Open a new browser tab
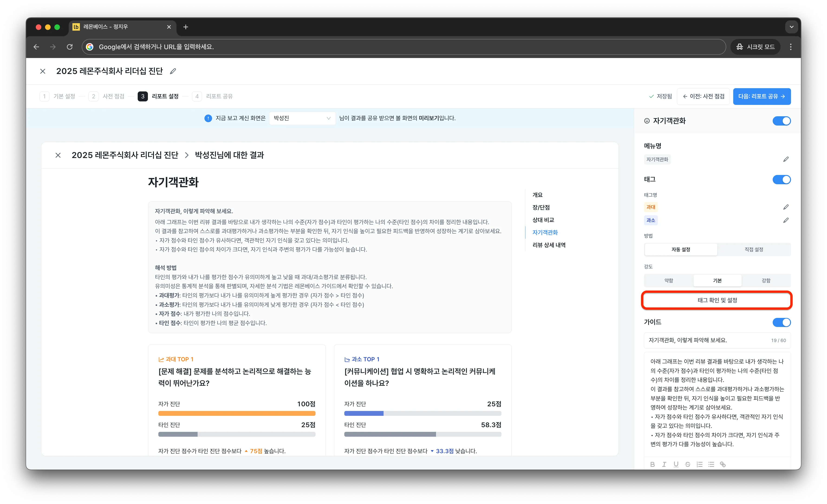This screenshot has width=827, height=504. click(186, 27)
